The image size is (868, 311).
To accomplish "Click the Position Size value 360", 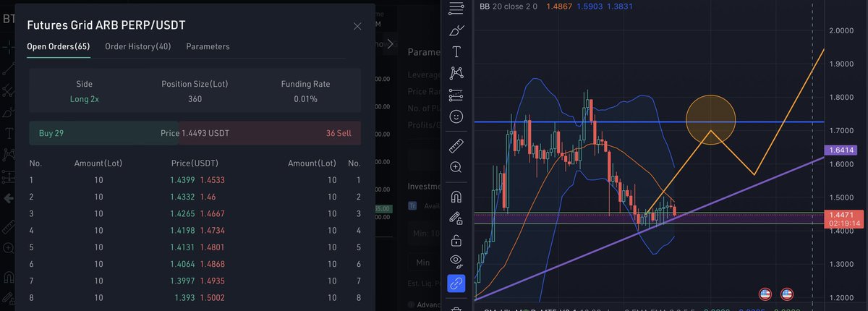I will 195,99.
